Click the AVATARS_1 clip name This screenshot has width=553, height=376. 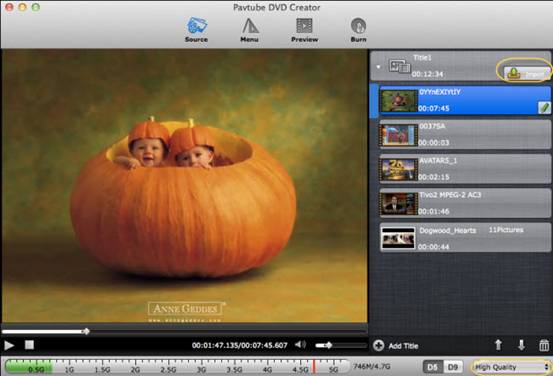click(x=438, y=160)
